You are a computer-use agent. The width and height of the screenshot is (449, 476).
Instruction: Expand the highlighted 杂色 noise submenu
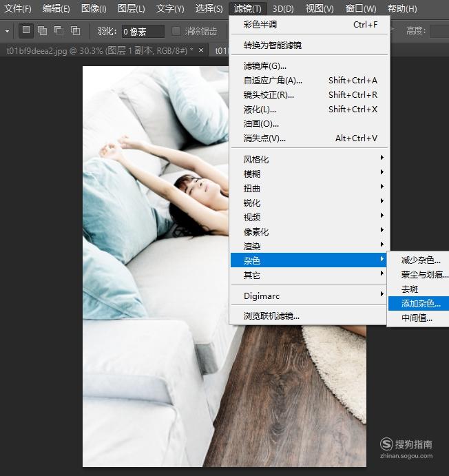click(309, 260)
